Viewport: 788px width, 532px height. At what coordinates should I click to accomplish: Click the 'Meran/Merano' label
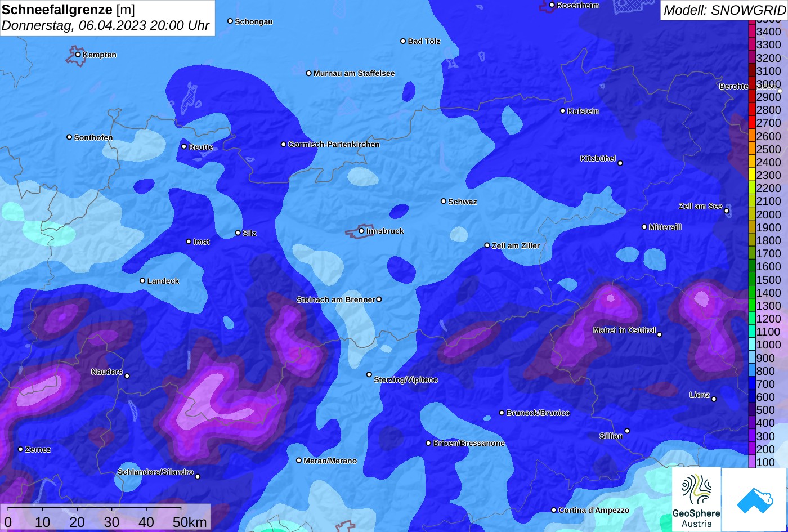(x=330, y=461)
